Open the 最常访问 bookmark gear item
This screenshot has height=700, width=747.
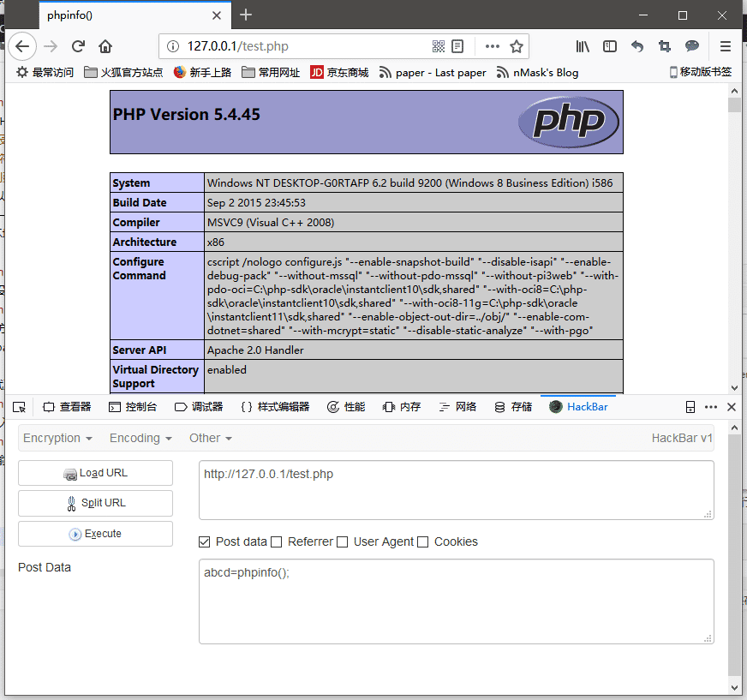click(x=45, y=73)
